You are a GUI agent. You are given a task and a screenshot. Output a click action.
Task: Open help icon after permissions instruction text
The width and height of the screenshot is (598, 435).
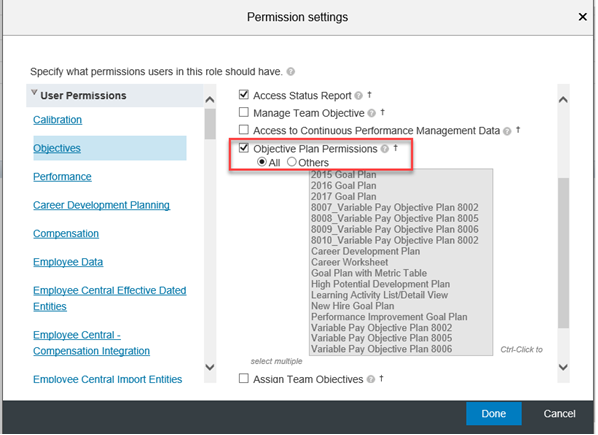point(291,72)
